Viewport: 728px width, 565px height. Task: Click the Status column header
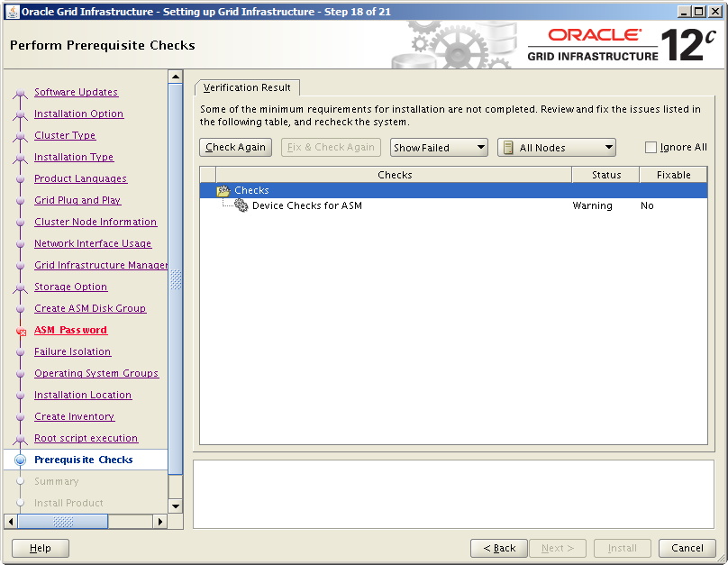605,175
